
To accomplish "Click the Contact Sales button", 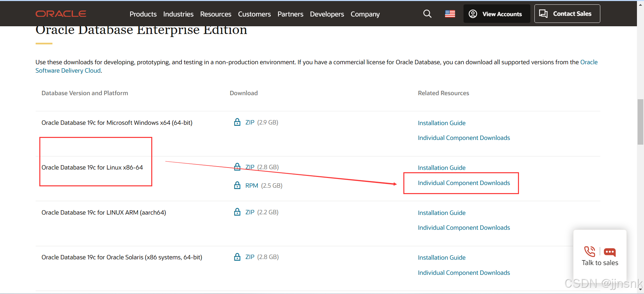I will click(567, 14).
